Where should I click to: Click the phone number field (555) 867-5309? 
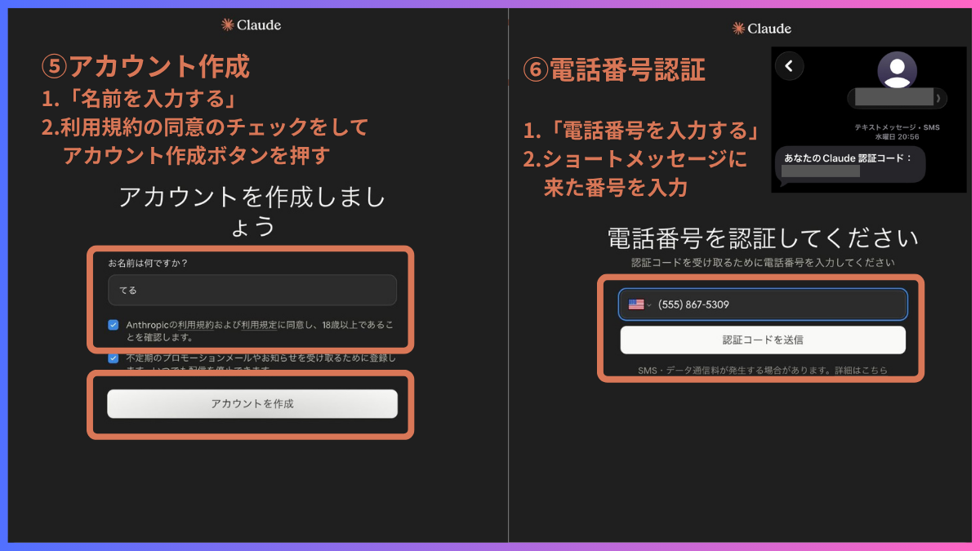(x=763, y=304)
